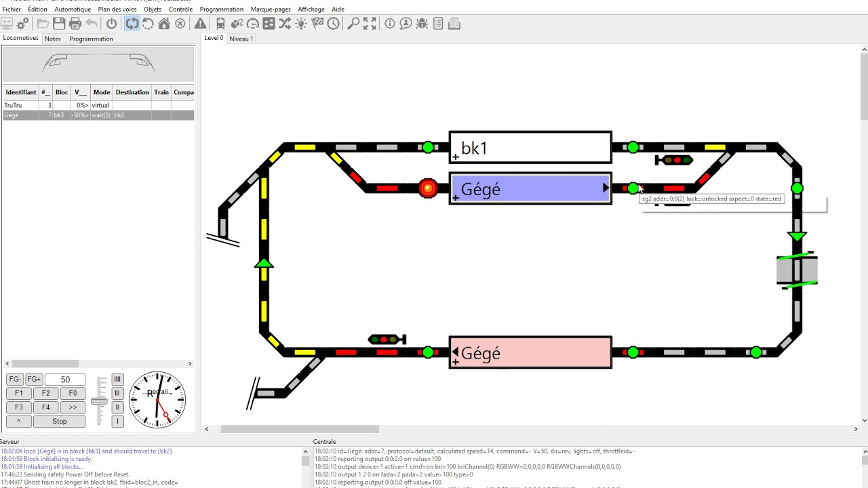Click the switches grid toolbar icon
The image size is (868, 488).
(269, 24)
